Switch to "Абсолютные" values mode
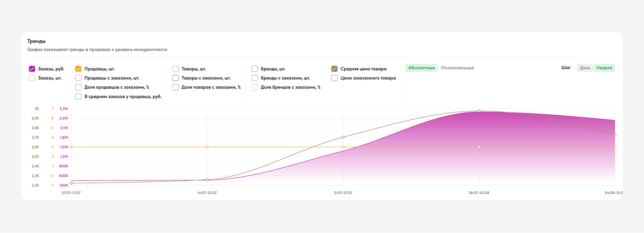644x233 pixels. 421,68
